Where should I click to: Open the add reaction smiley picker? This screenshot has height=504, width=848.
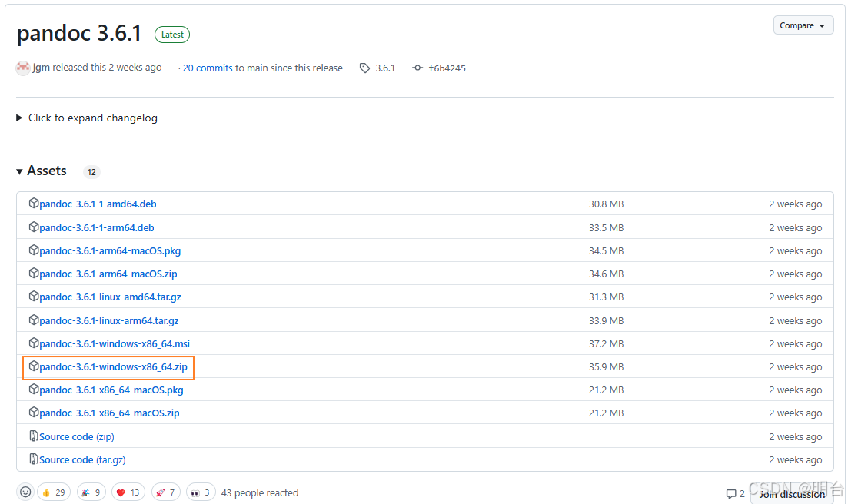tap(25, 492)
